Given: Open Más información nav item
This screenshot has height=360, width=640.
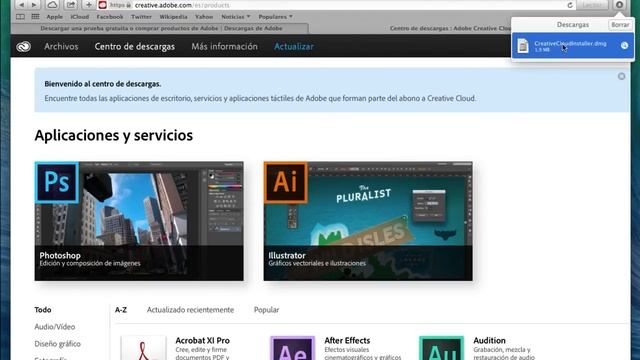Looking at the screenshot, I should (224, 47).
